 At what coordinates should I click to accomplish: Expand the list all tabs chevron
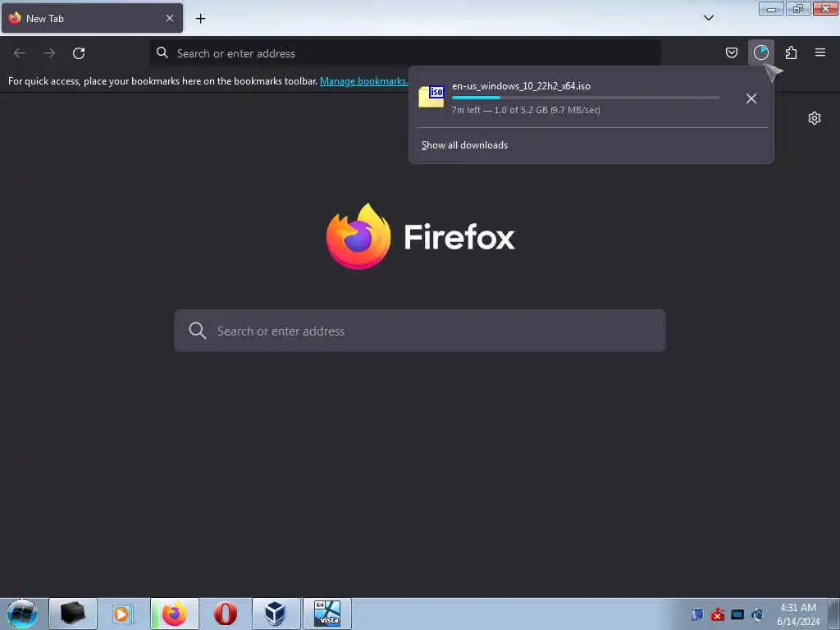pos(708,18)
